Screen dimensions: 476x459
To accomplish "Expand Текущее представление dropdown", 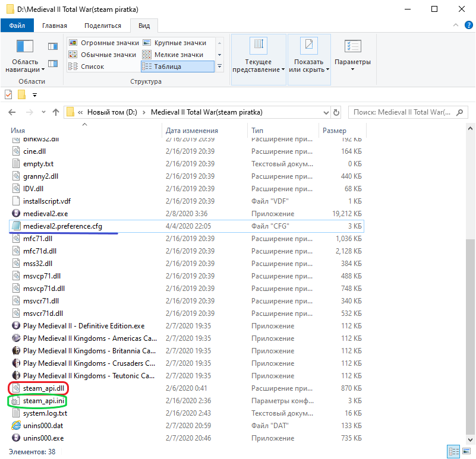I will [x=259, y=59].
